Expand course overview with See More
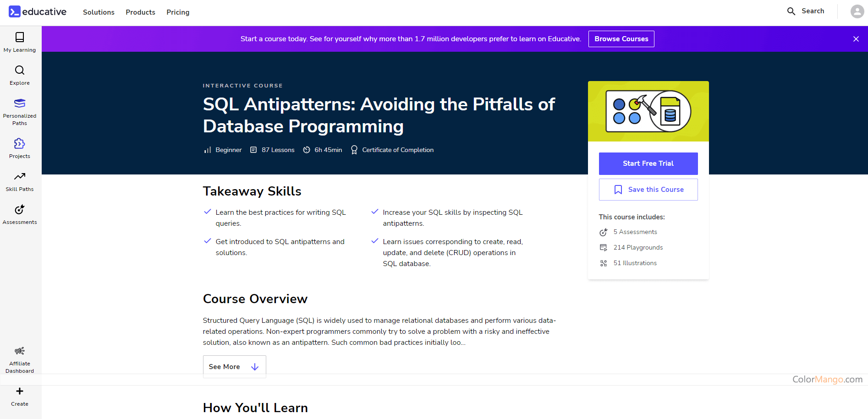 point(234,367)
